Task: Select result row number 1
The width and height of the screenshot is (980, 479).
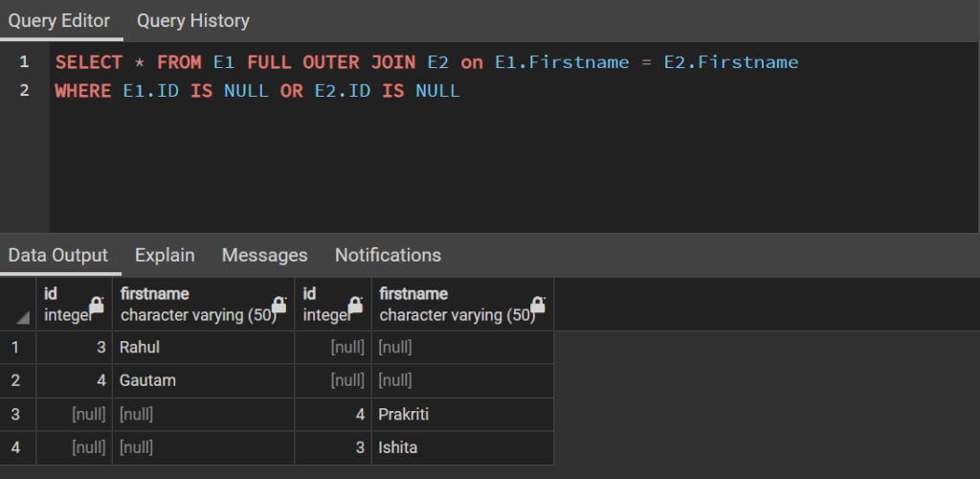Action: [17, 347]
